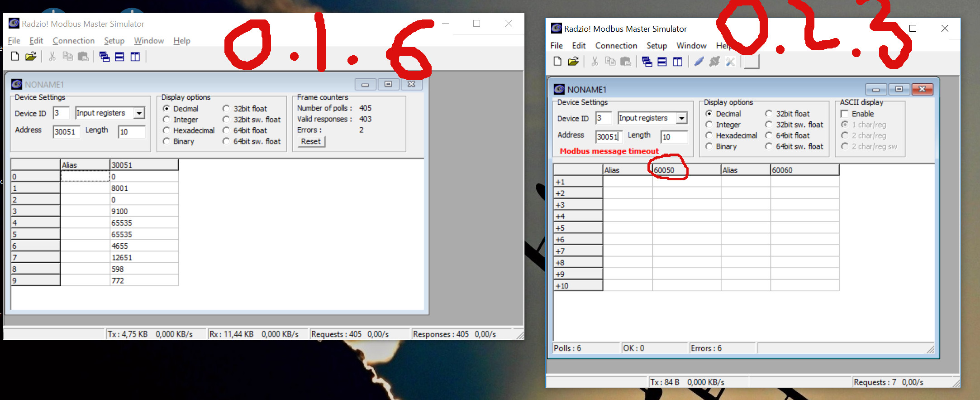The image size is (980, 400).
Task: Click Cascade windows icon in left window toolbar
Action: click(105, 57)
